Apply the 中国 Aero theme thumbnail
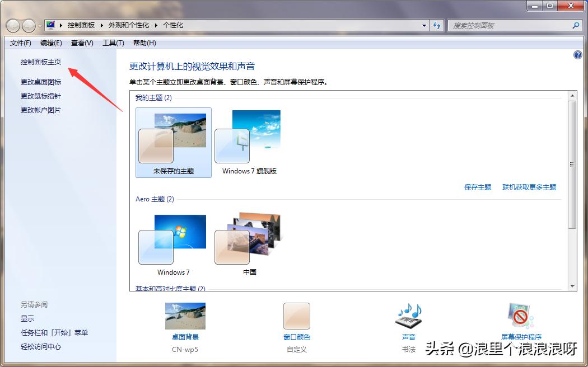 (249, 241)
